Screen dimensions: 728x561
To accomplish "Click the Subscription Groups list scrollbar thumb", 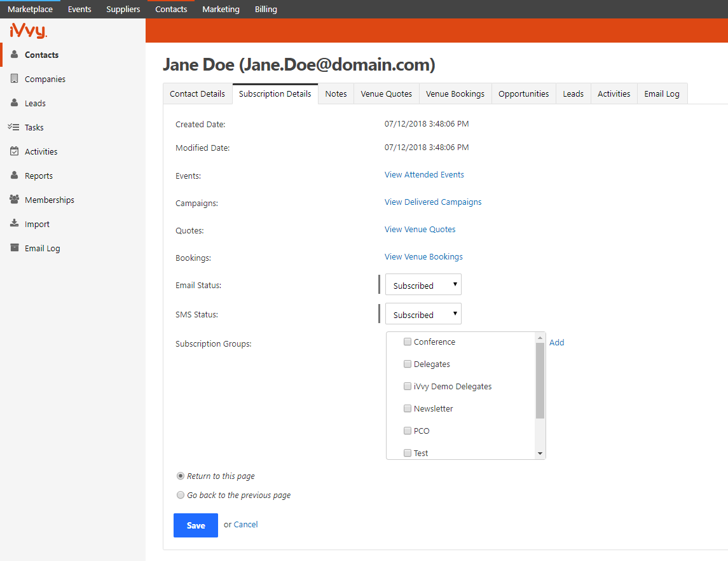I will tap(540, 380).
